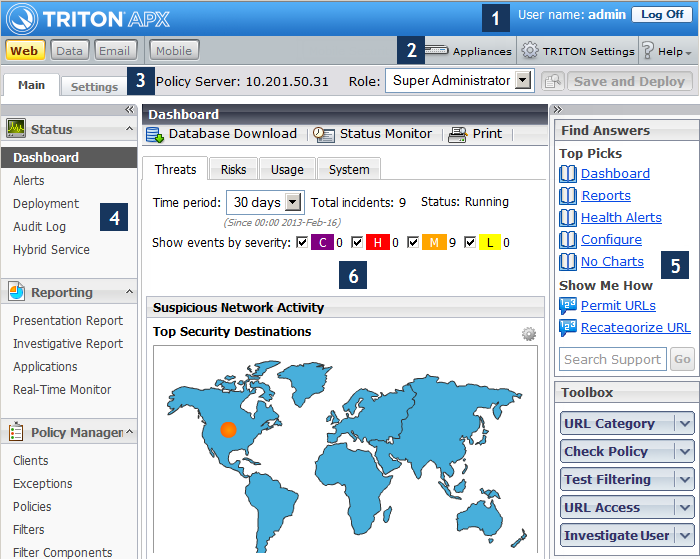Image resolution: width=700 pixels, height=559 pixels.
Task: Open Alerts in the Status menu
Action: 29,180
